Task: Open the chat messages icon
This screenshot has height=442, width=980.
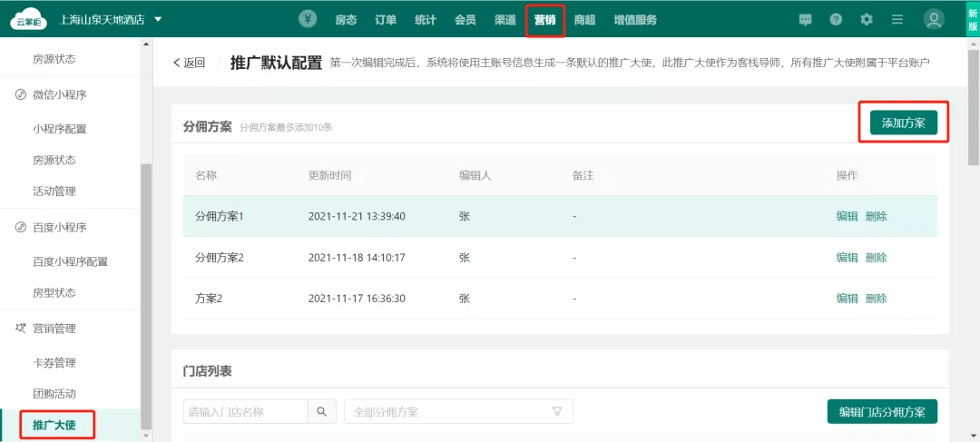Action: [x=805, y=19]
